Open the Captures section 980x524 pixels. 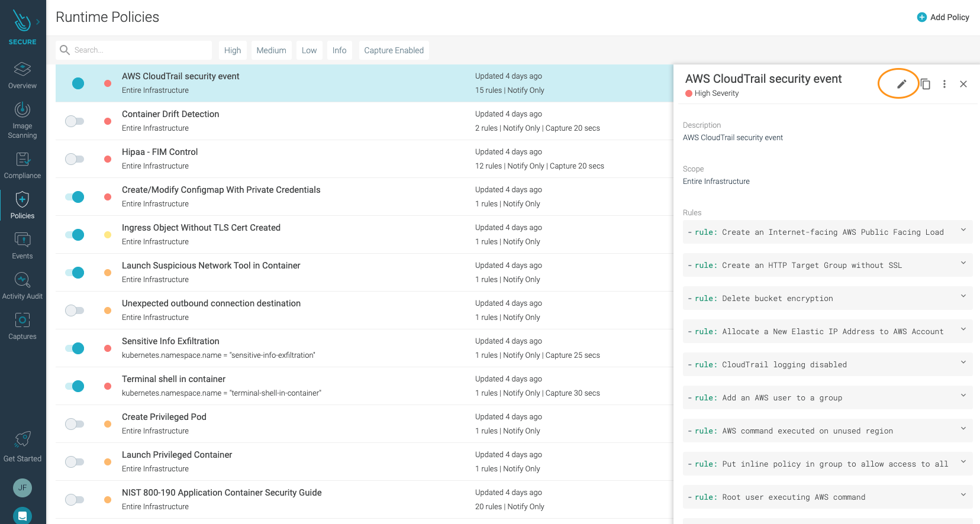(x=22, y=326)
